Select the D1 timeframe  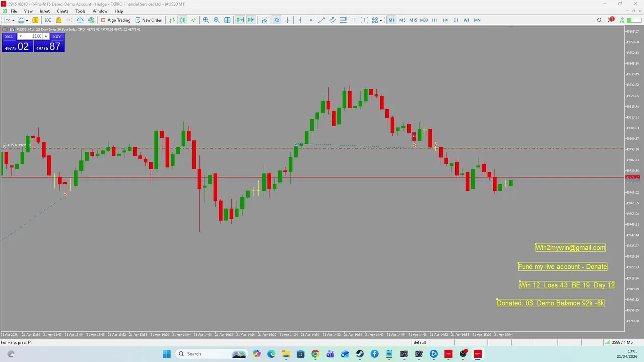(x=456, y=20)
